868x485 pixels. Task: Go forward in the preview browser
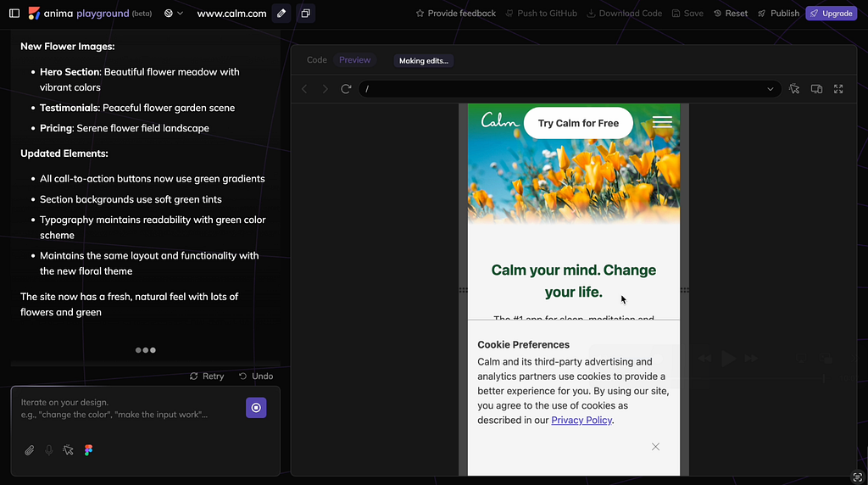[x=325, y=89]
